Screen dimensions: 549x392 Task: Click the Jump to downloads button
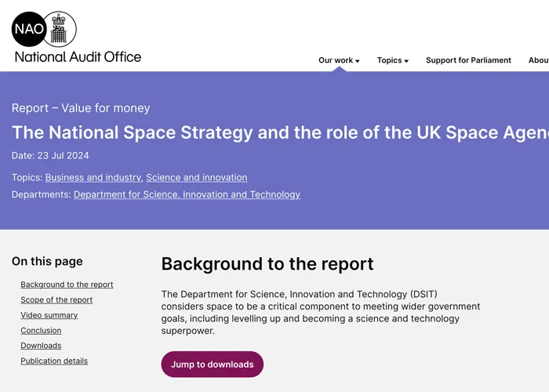[213, 365]
